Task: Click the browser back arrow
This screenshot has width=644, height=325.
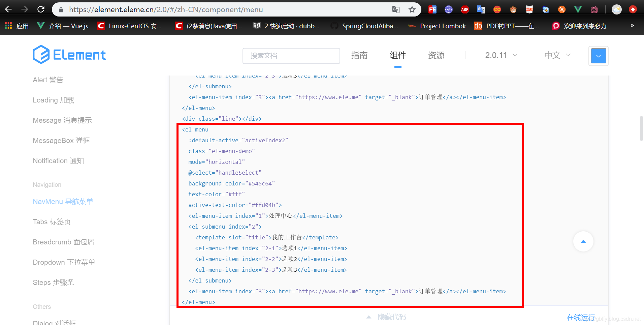Action: point(8,9)
